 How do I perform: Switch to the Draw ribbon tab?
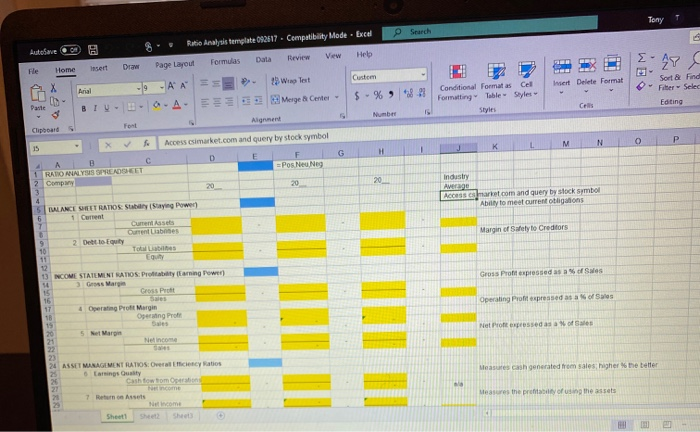131,66
